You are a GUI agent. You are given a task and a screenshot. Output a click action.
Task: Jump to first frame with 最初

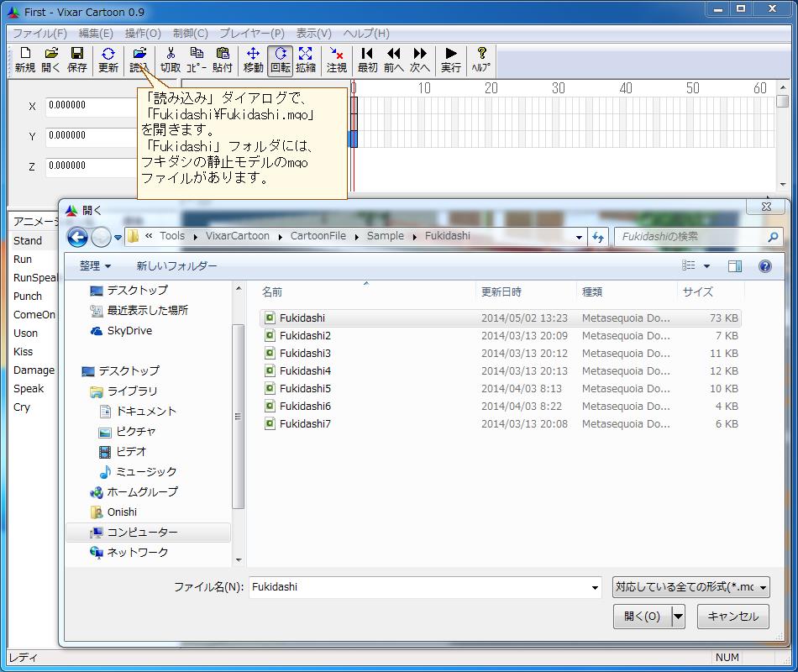coord(367,60)
